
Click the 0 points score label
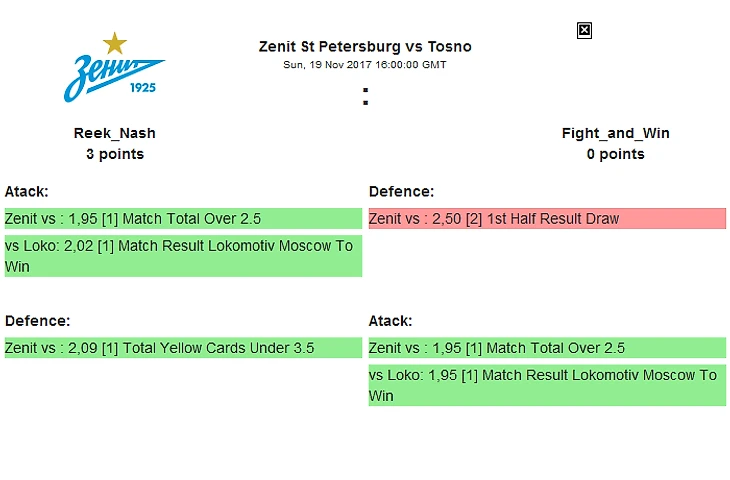pyautogui.click(x=616, y=154)
